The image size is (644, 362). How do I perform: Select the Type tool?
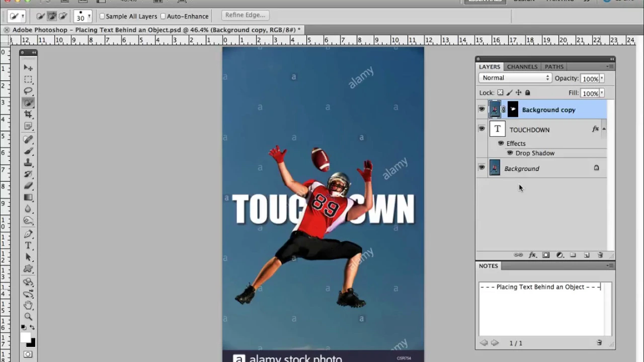(28, 246)
